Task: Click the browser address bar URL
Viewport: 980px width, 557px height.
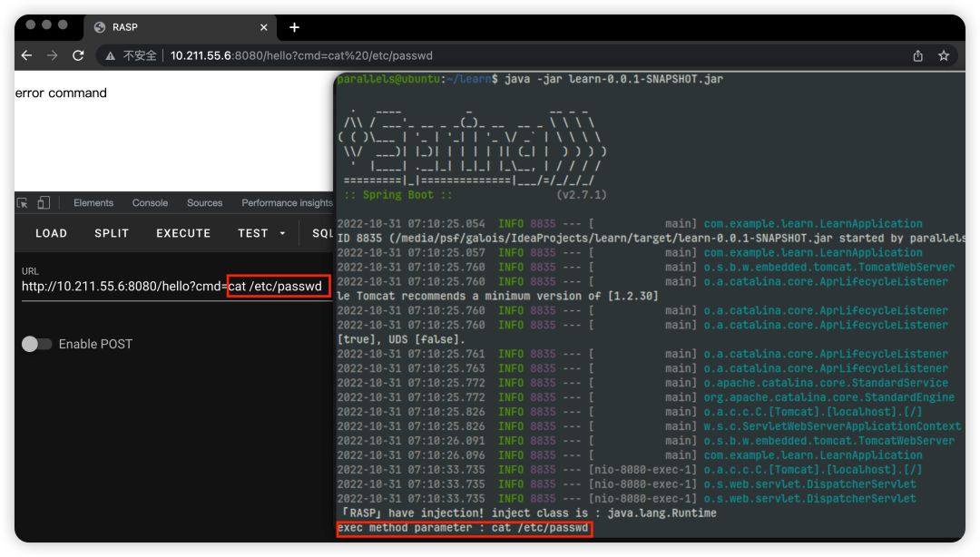Action: 301,55
